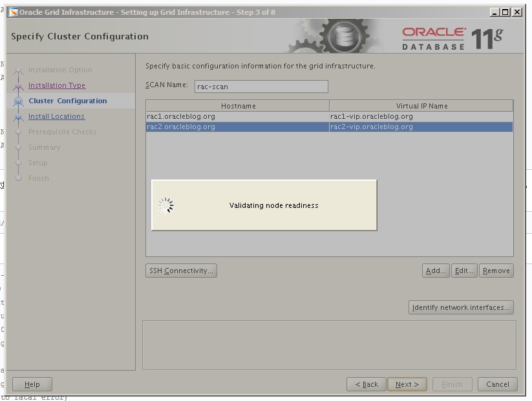This screenshot has width=532, height=401.
Task: Select rac2.oracleblog.org hostname cell
Action: pyautogui.click(x=237, y=127)
